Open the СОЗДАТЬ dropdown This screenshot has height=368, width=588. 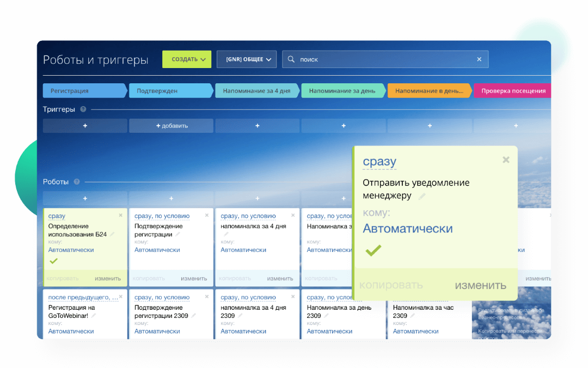[187, 59]
